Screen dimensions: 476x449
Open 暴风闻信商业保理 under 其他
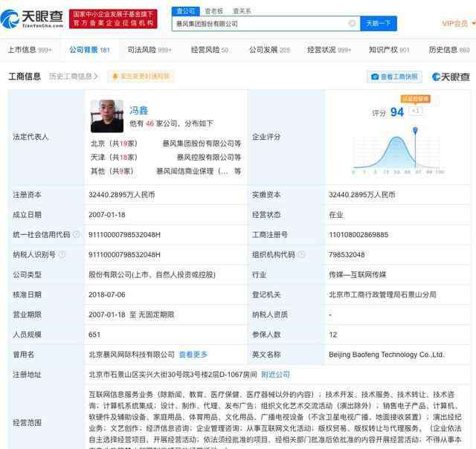[x=199, y=171]
